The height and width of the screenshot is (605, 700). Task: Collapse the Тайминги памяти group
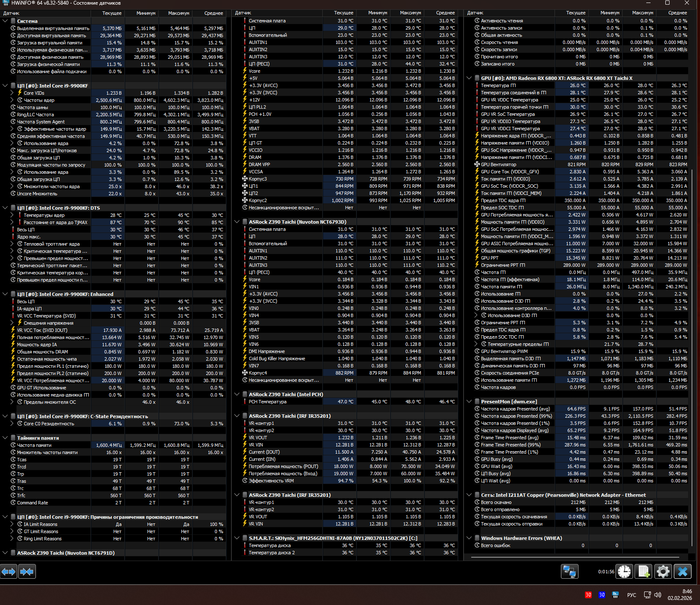coord(5,438)
